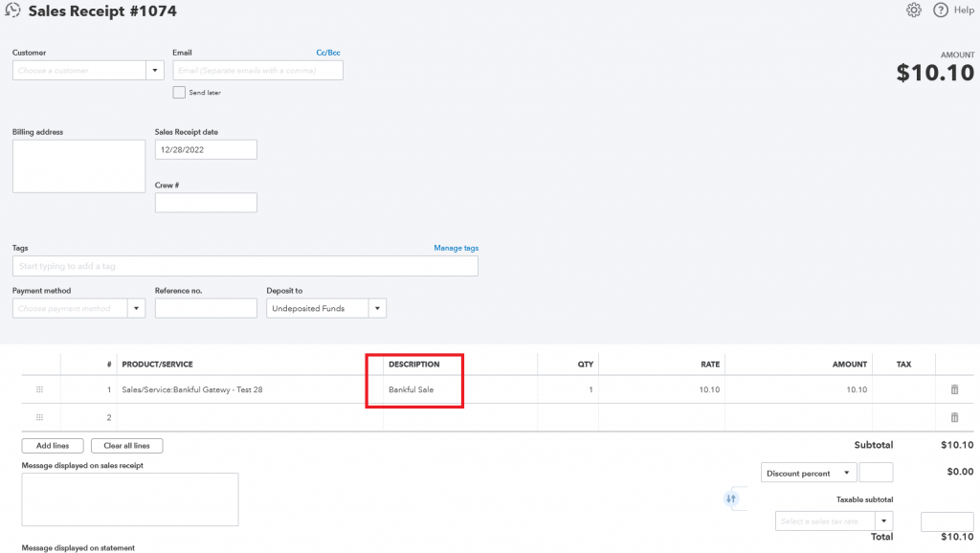Image resolution: width=980 pixels, height=553 pixels.
Task: Focus the Email input field
Action: pos(257,70)
